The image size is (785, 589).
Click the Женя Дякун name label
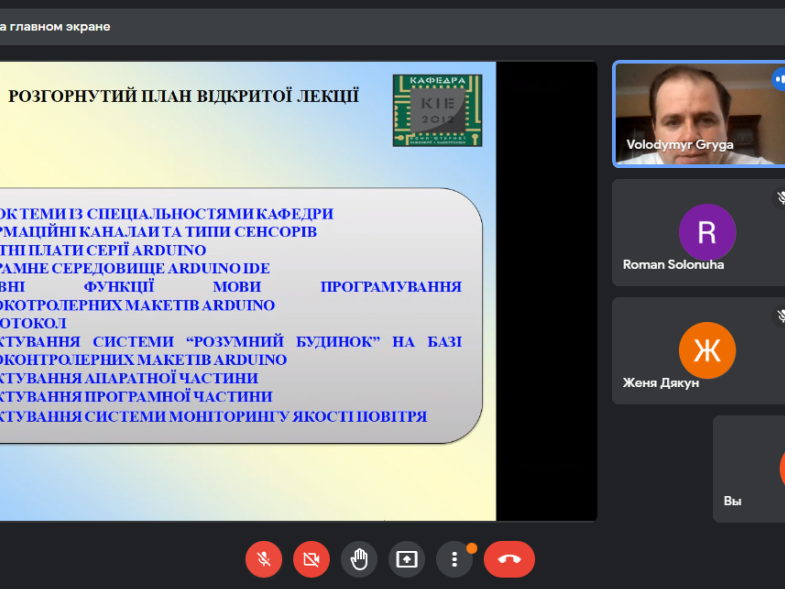661,383
